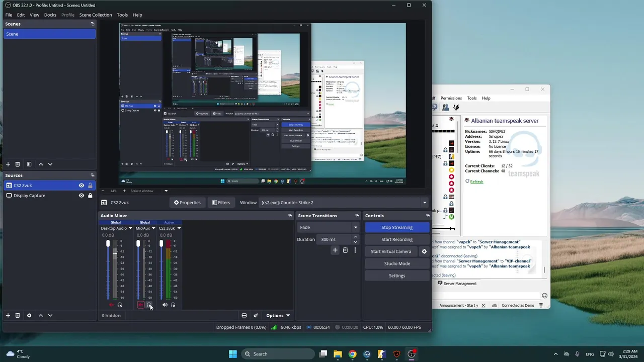
Task: Open transition properties three-dot menu
Action: (355, 250)
